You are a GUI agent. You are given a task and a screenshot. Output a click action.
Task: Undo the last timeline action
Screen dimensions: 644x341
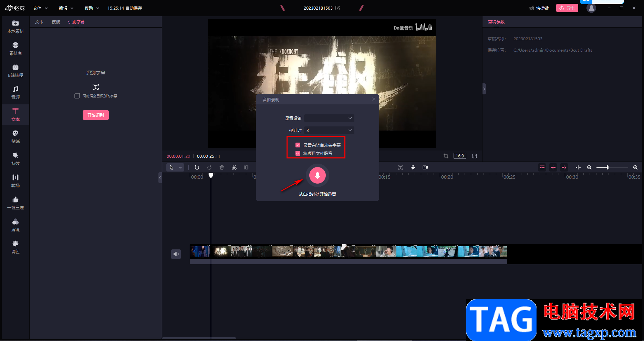197,167
